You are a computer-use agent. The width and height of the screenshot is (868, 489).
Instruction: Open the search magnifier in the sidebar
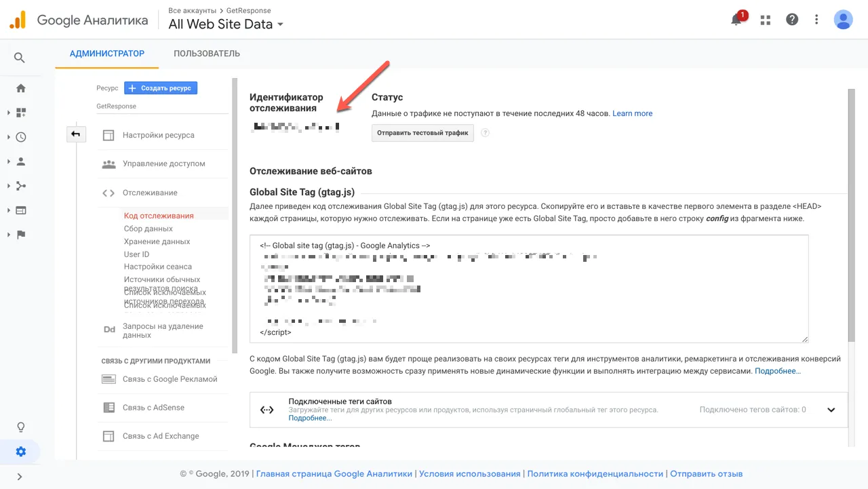[20, 58]
